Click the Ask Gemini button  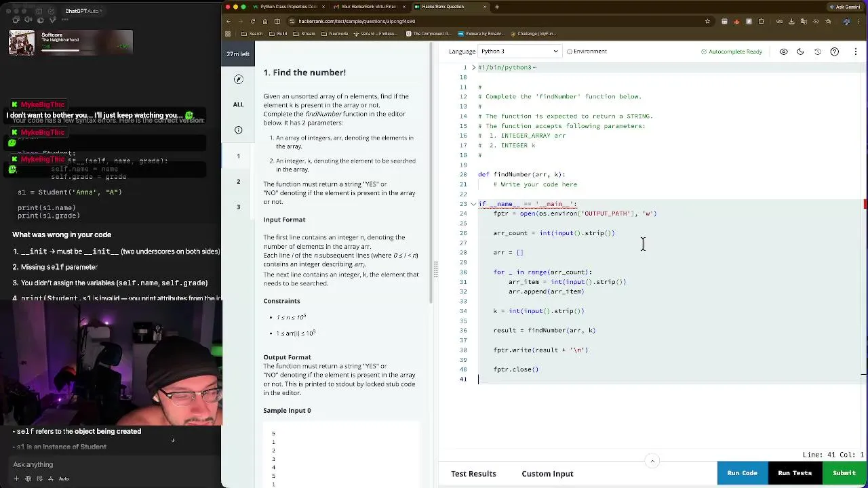(x=844, y=7)
